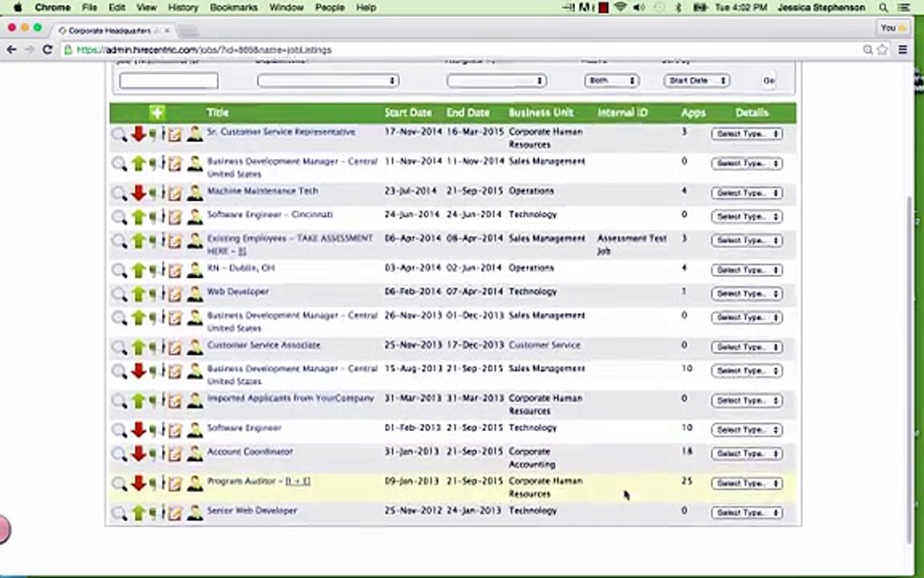Open Select Type dropdown for Program Auditor
The height and width of the screenshot is (578, 924).
tap(747, 483)
